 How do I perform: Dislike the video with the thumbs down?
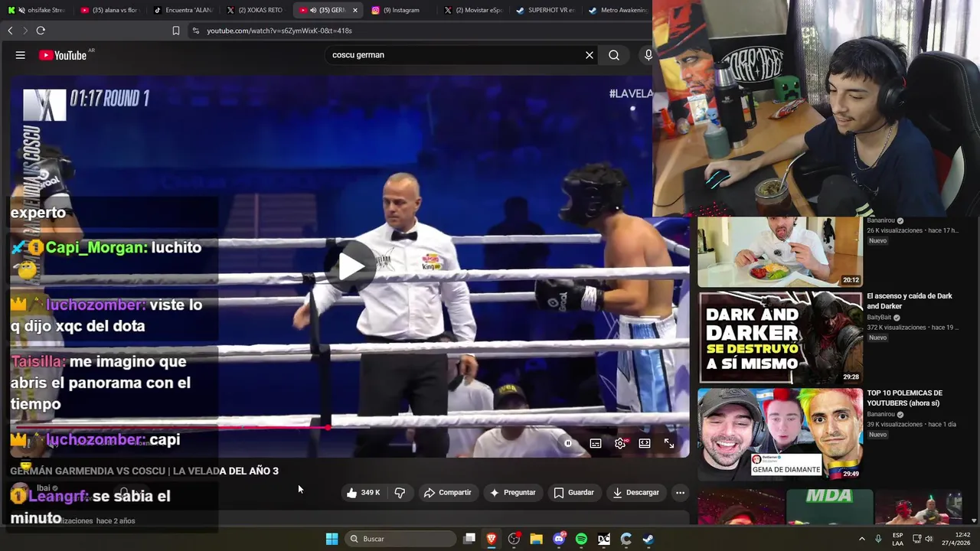coord(400,493)
